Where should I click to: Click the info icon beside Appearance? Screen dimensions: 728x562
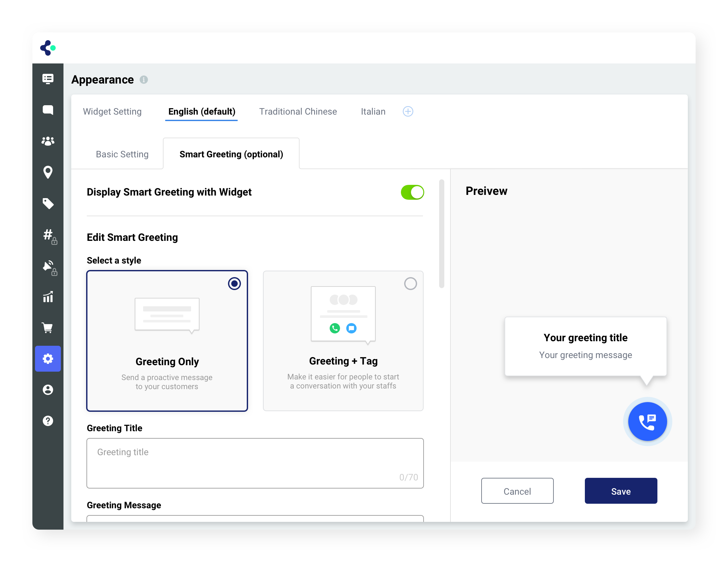(144, 80)
